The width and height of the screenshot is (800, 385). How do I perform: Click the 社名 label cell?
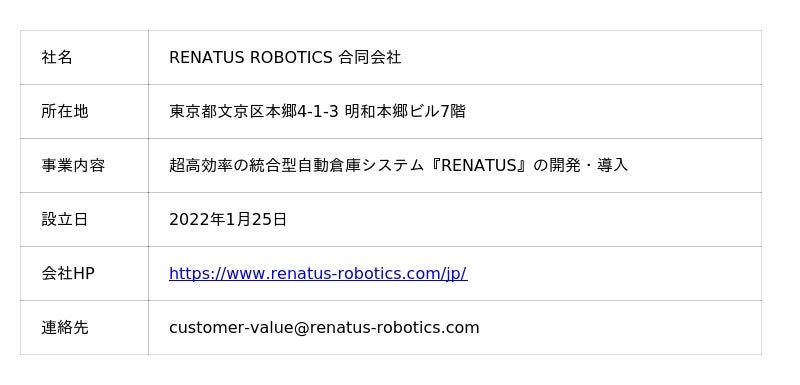pyautogui.click(x=84, y=57)
